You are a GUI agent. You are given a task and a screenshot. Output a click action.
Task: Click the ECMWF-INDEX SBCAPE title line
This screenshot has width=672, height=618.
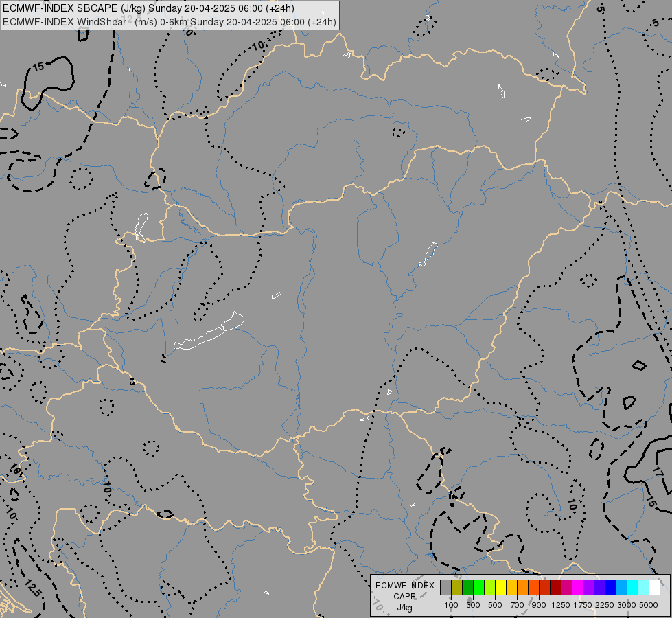point(149,8)
